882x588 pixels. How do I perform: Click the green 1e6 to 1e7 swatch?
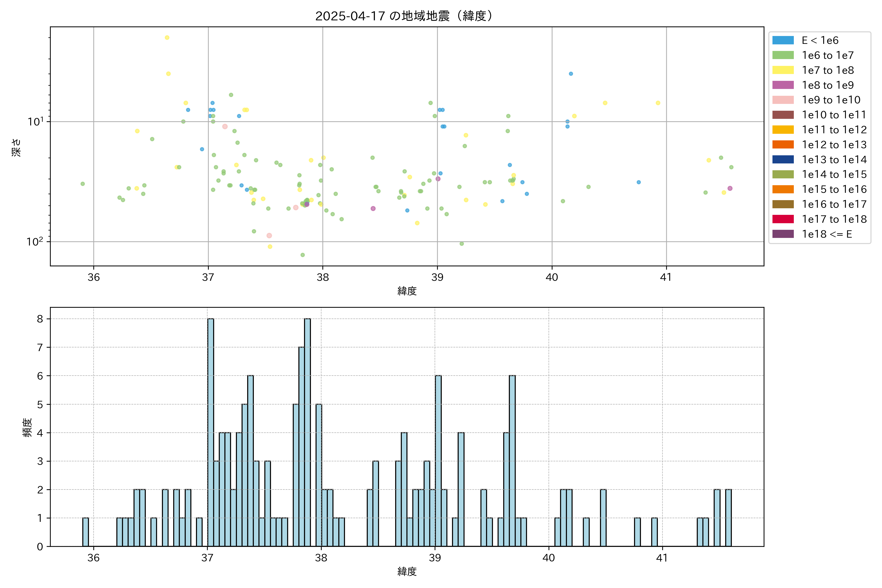[x=783, y=55]
